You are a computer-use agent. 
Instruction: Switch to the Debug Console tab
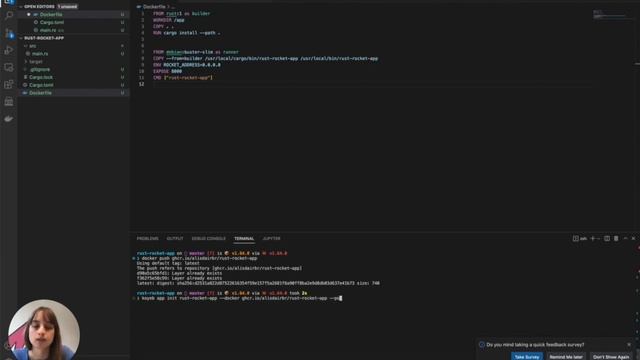tap(209, 238)
